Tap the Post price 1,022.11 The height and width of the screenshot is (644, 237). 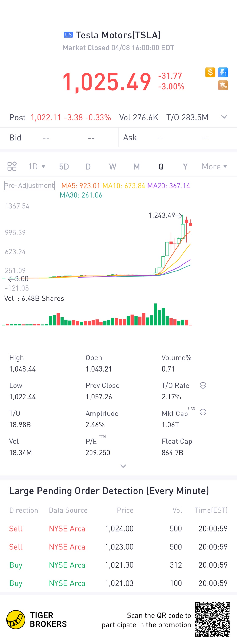[x=46, y=117]
